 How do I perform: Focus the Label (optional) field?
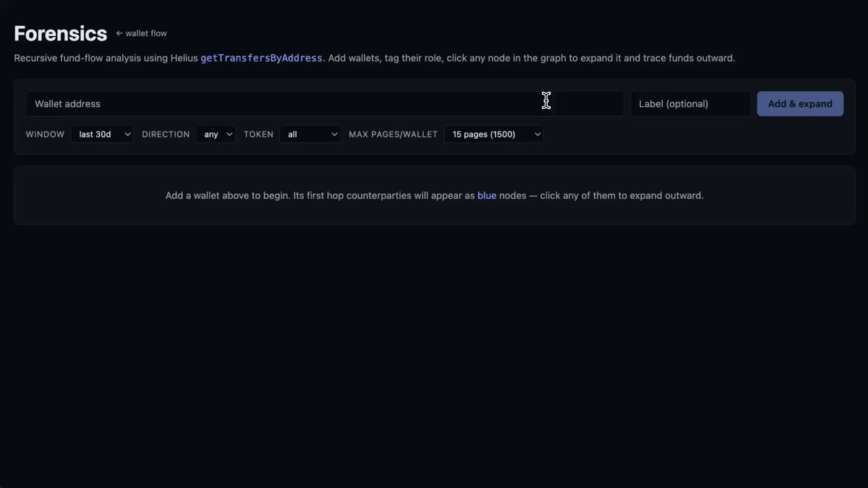[691, 103]
